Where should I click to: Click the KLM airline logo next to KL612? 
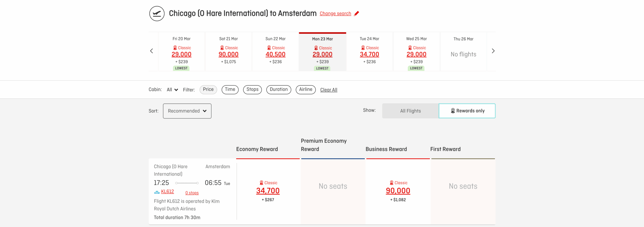pos(157,192)
